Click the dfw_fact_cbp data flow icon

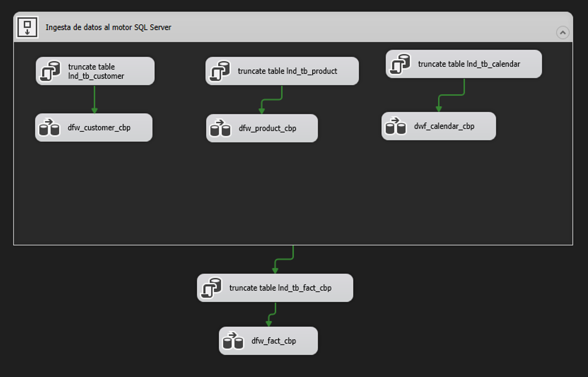pos(233,341)
